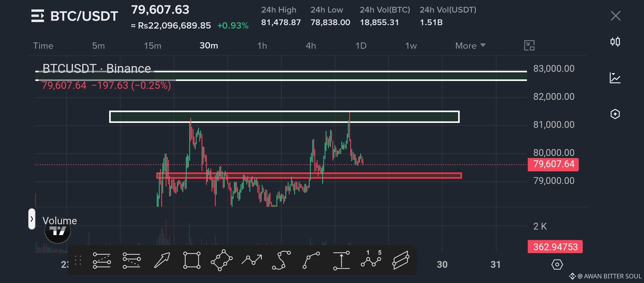Click the 79,000.00 price axis label
Image resolution: width=644 pixels, height=283 pixels.
554,181
